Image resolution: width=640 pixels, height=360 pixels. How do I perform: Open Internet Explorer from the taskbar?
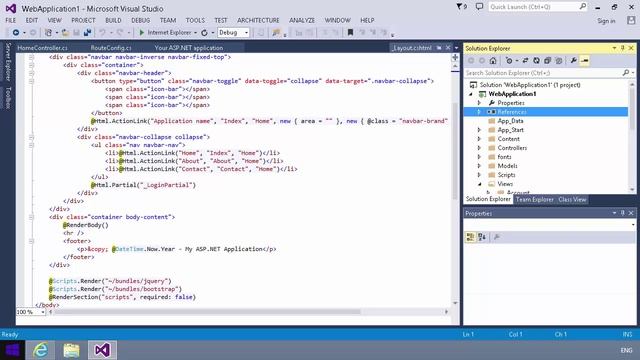[x=40, y=350]
